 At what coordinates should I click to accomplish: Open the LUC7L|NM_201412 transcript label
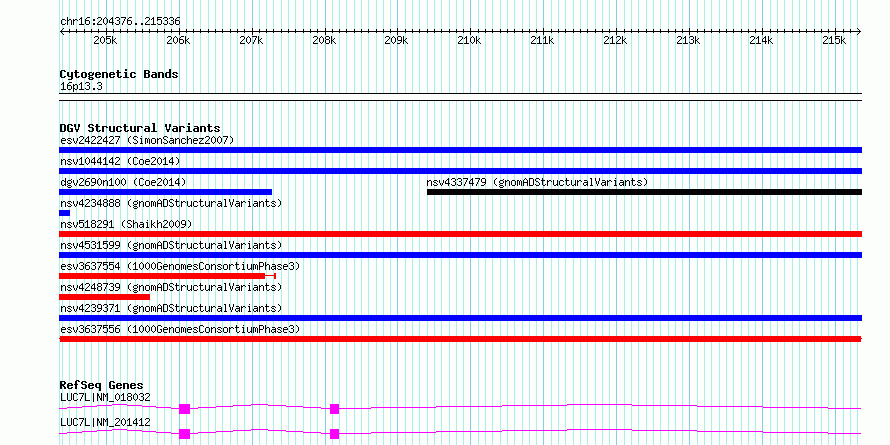(105, 422)
